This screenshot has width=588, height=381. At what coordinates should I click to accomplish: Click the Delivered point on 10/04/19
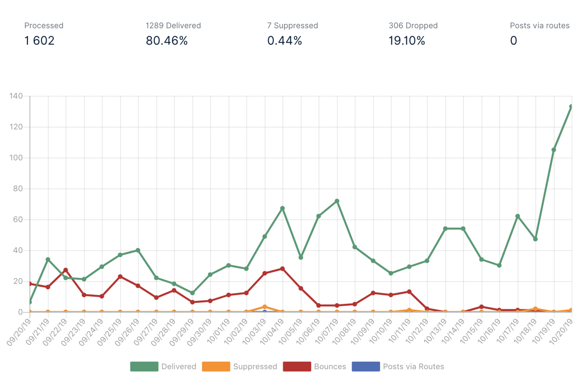[x=282, y=208]
